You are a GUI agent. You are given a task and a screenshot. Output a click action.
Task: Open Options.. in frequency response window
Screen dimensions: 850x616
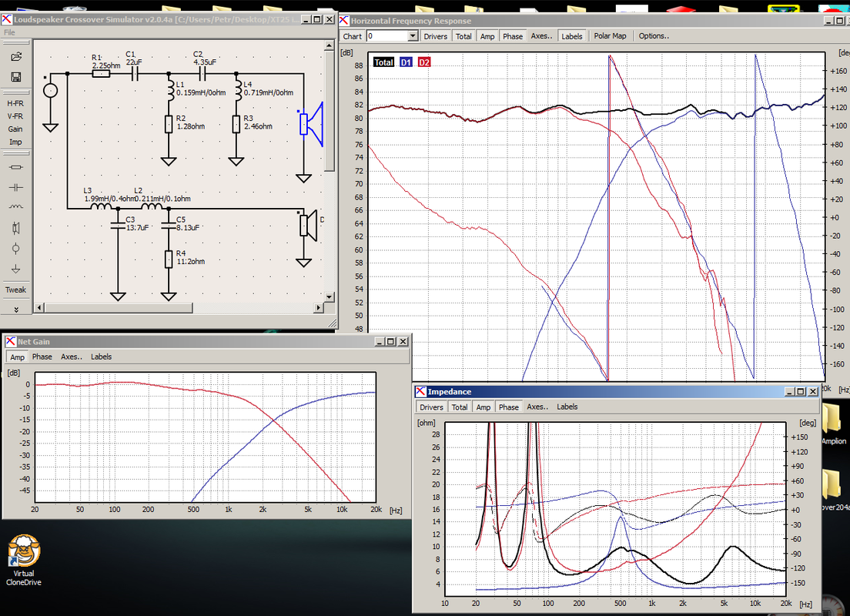tap(654, 36)
